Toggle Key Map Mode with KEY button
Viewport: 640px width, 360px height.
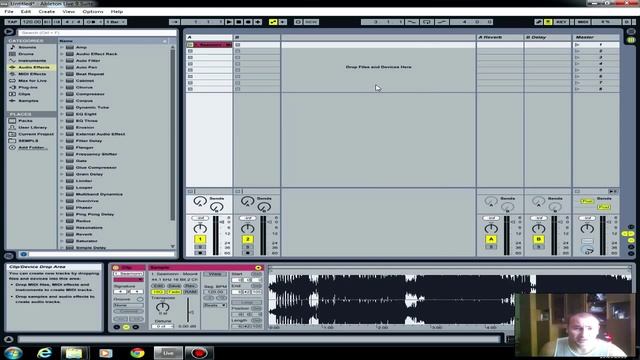tap(561, 22)
